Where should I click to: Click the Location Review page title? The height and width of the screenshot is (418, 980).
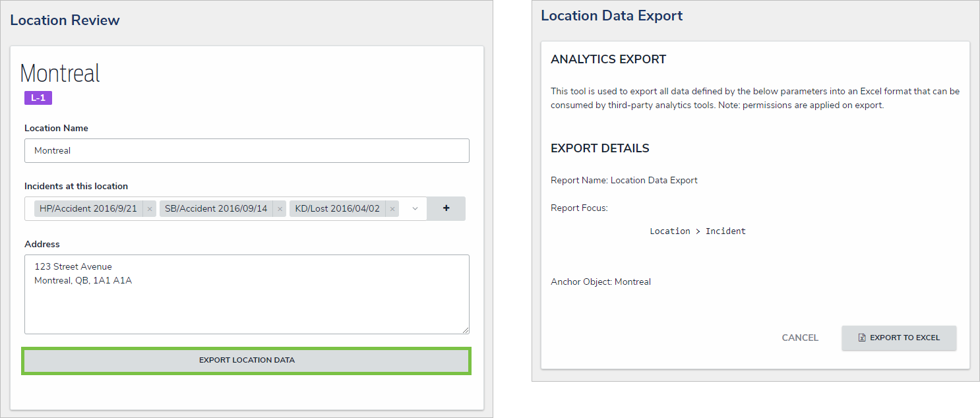point(65,20)
